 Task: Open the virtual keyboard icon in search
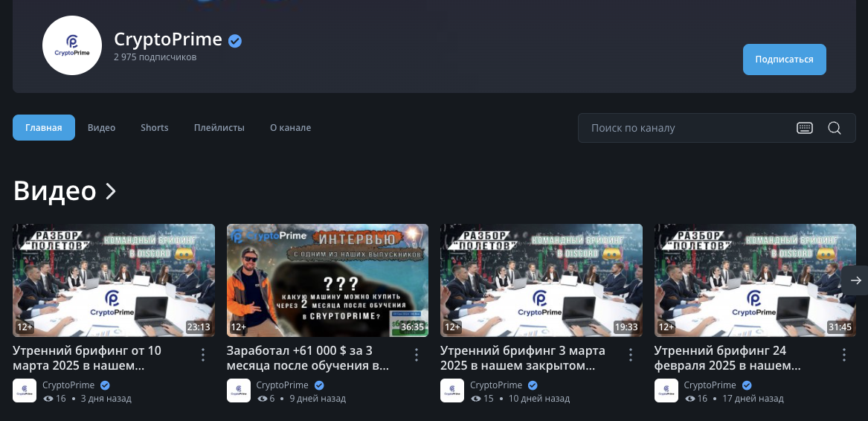point(804,128)
